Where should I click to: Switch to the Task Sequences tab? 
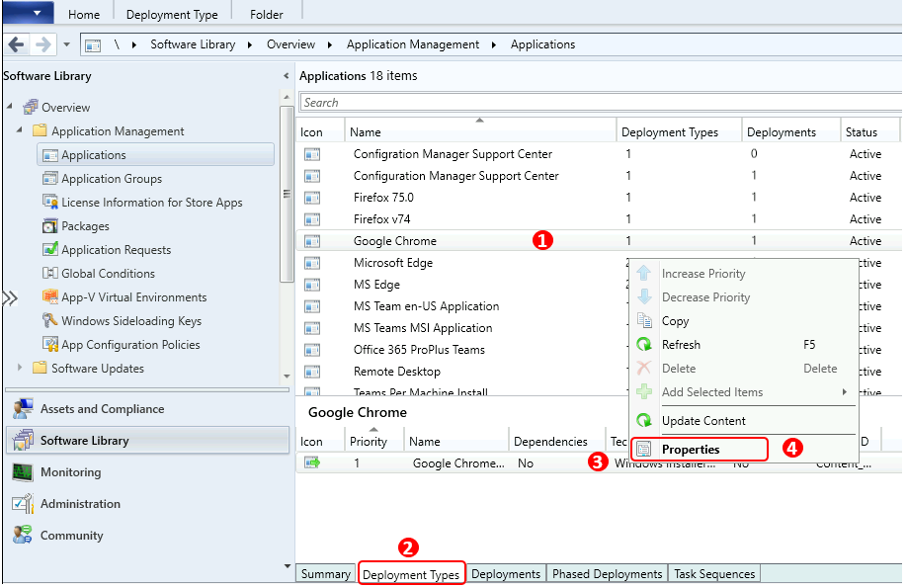tap(714, 574)
